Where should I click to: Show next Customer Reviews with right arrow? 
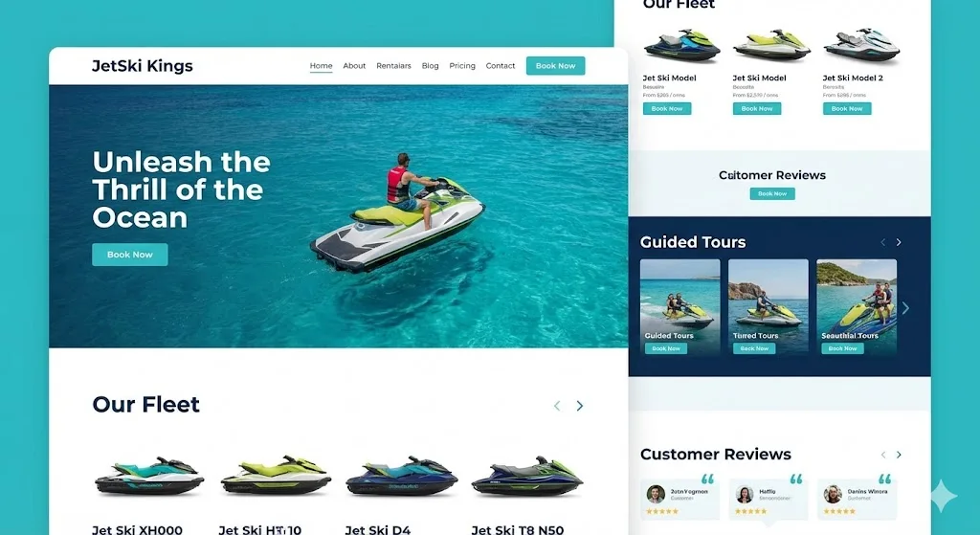point(899,455)
